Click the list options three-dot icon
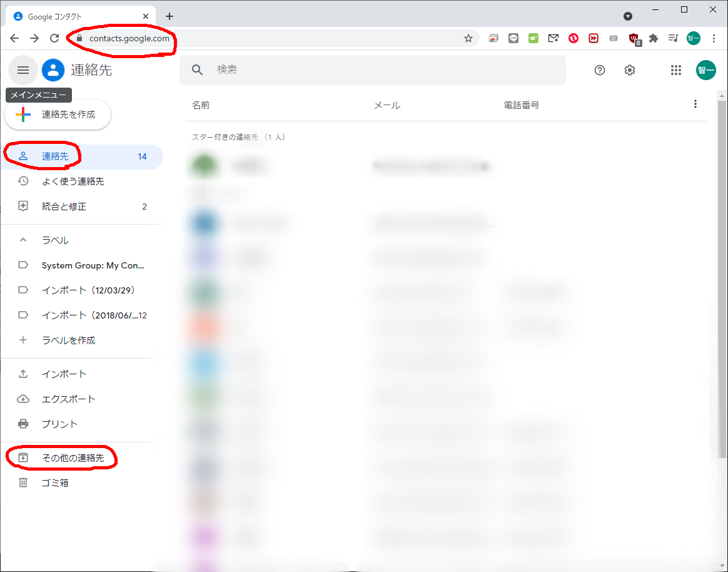728x572 pixels. click(695, 105)
